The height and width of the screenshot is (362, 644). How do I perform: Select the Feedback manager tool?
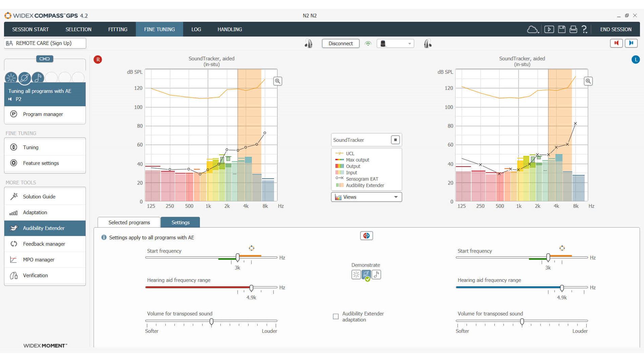coord(44,244)
